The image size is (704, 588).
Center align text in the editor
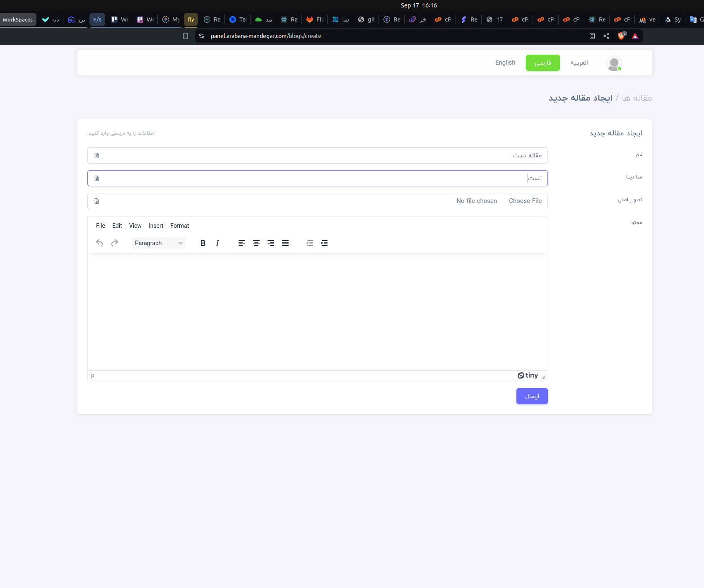point(256,243)
